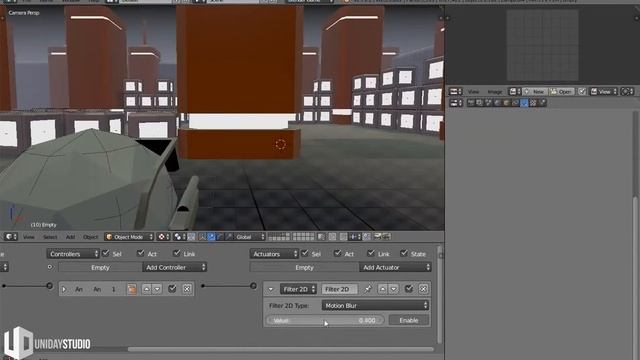Viewport: 640px width, 360px height.
Task: Click the state icon on the An controller
Action: coord(131,289)
